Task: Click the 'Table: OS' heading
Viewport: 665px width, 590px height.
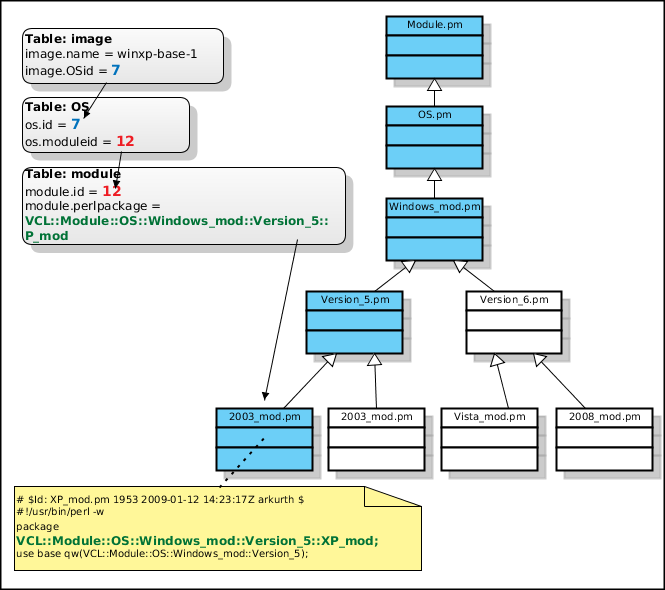Action: (57, 106)
